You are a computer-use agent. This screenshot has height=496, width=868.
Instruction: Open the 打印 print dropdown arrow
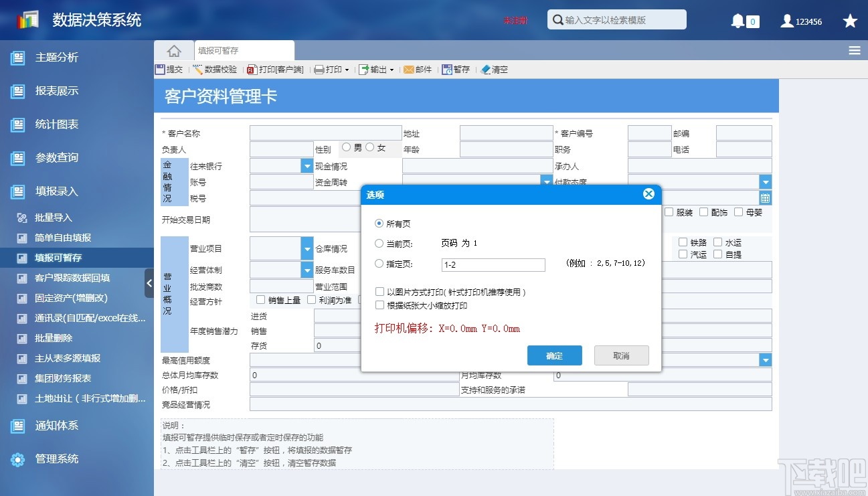[345, 68]
